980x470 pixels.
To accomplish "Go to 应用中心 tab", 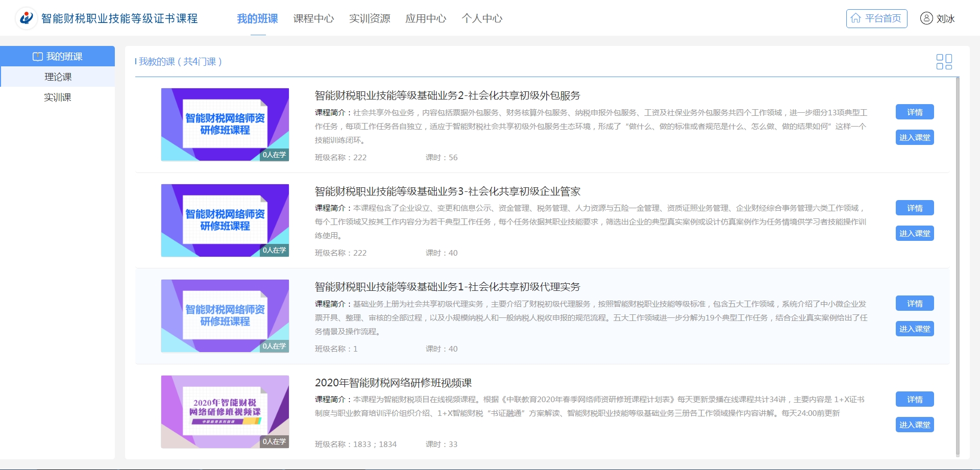I will coord(426,18).
